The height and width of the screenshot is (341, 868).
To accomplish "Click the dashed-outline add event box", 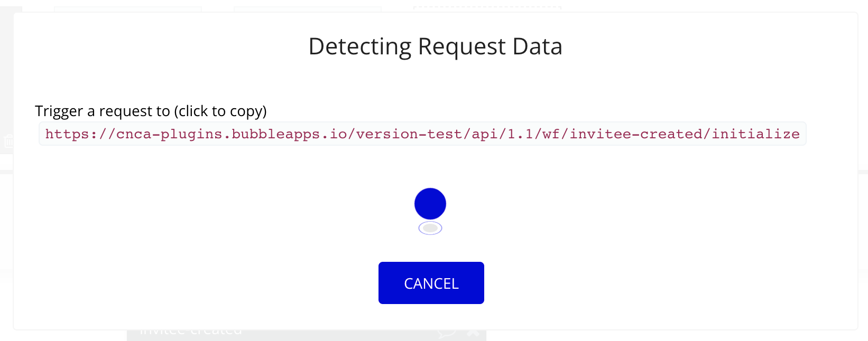I will [487, 10].
